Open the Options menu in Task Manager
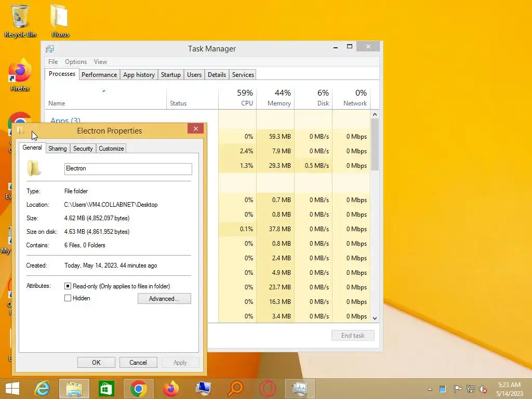This screenshot has width=532, height=399. coord(76,62)
